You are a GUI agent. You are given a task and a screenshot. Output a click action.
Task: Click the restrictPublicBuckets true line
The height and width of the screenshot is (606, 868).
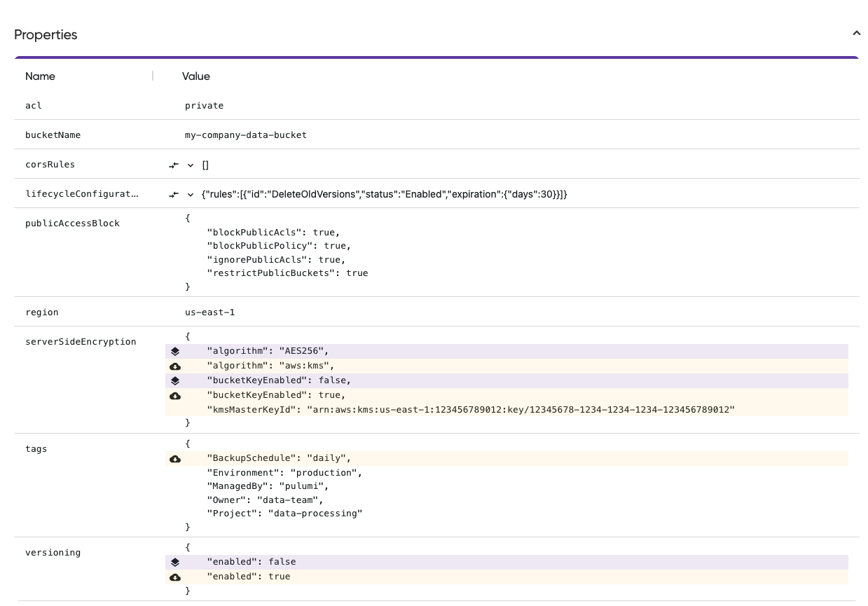point(287,273)
